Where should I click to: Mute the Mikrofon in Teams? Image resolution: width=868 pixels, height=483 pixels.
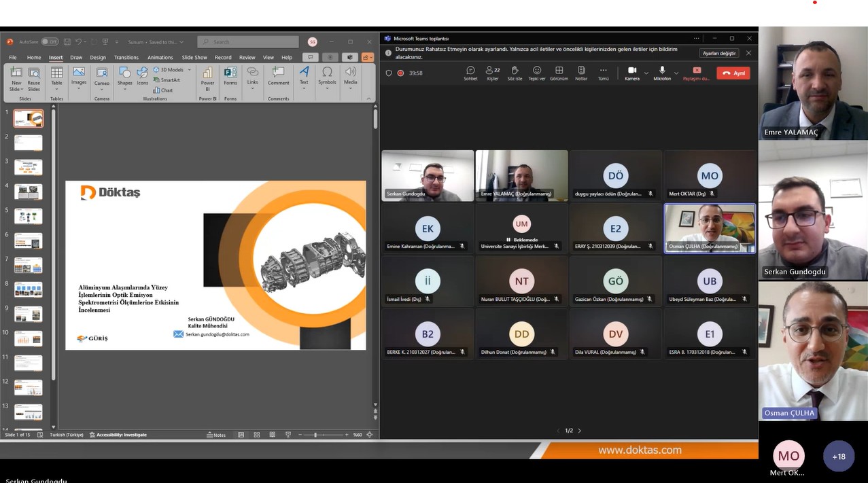(662, 73)
